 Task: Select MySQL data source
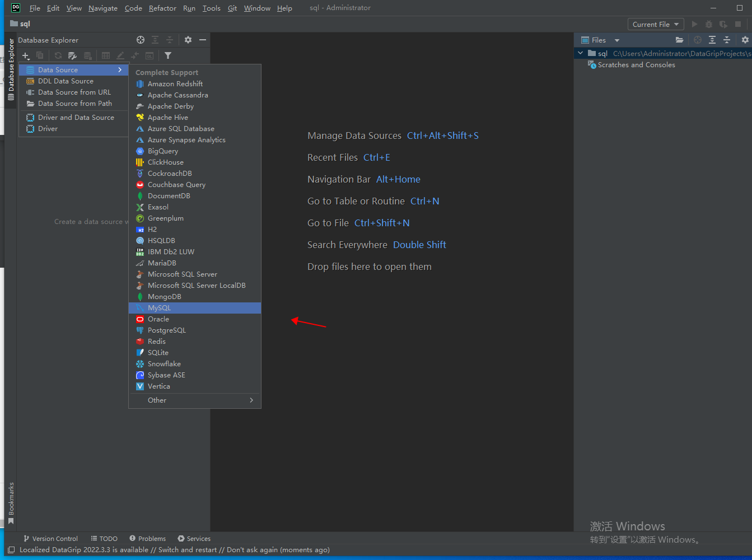pyautogui.click(x=195, y=308)
